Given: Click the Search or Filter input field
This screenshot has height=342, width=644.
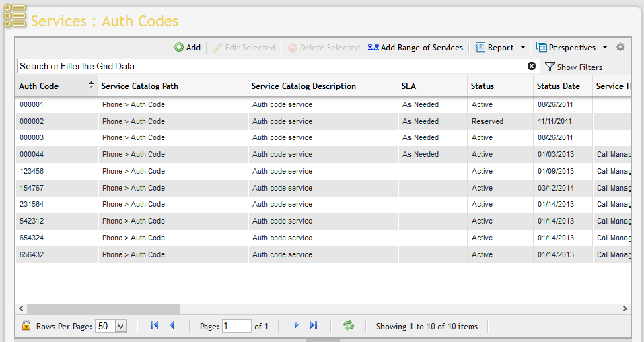Looking at the screenshot, I should (x=269, y=66).
